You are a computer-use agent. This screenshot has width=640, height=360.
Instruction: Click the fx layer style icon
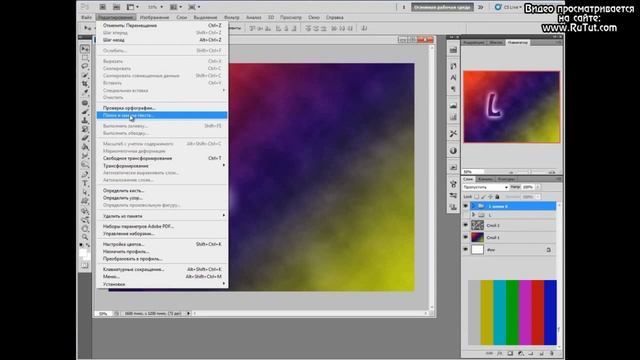point(500,353)
